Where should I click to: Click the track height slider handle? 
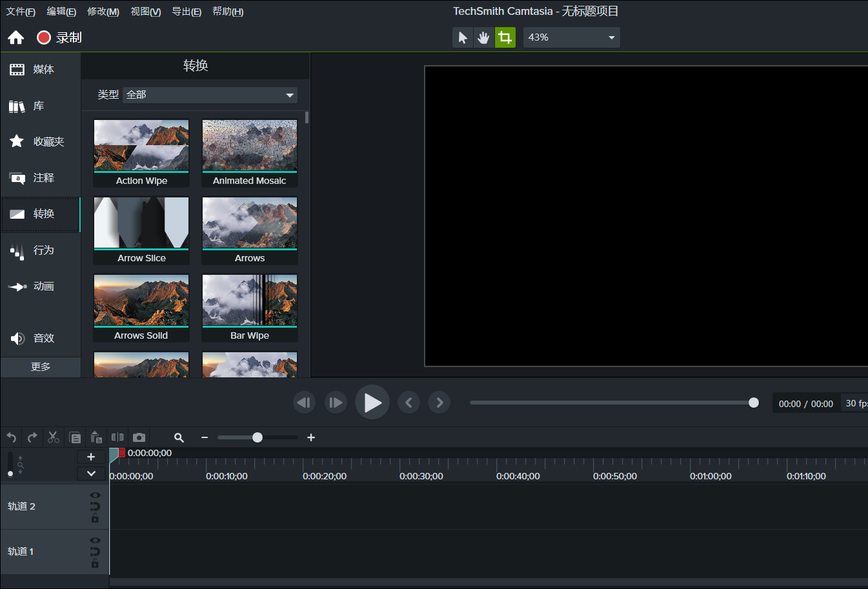10,474
